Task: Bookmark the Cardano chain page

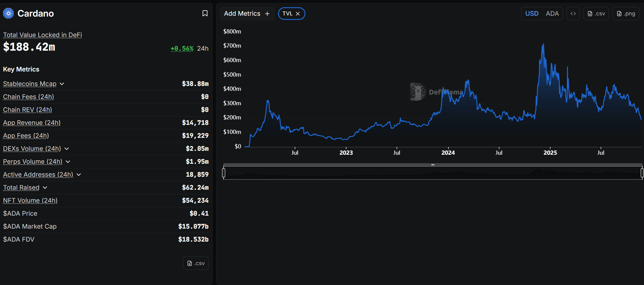Action: [x=205, y=13]
